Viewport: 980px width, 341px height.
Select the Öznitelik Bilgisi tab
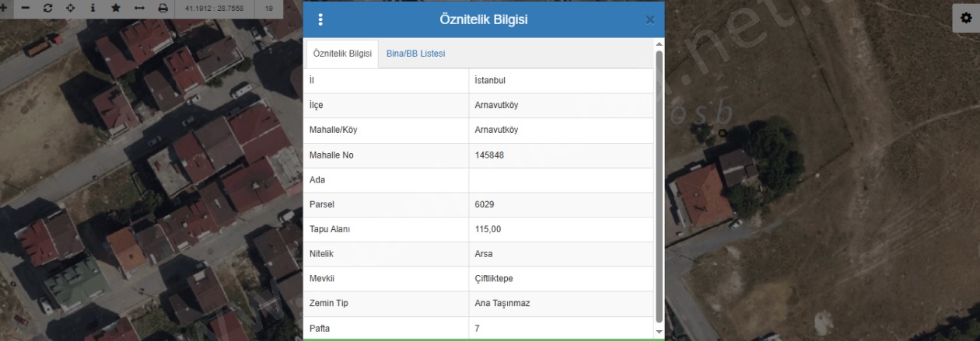[342, 54]
